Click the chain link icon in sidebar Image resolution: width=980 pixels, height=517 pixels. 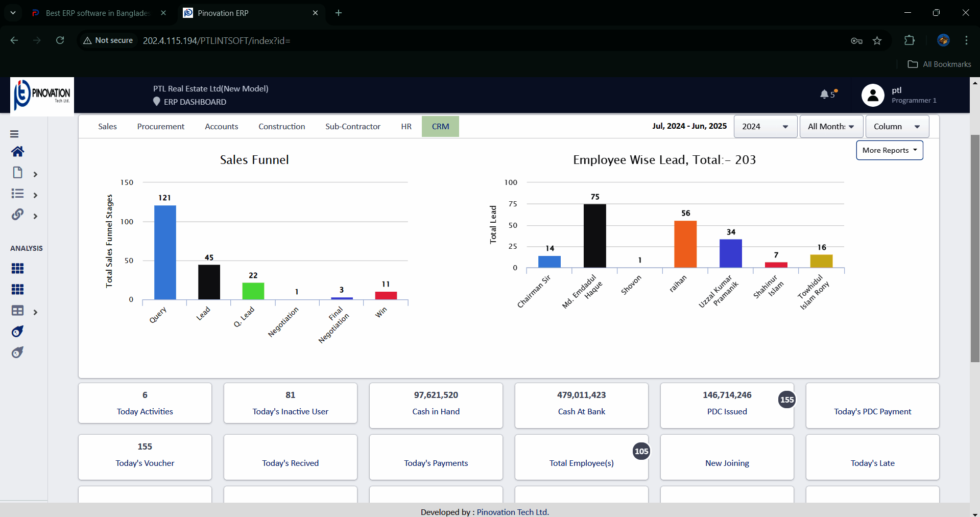click(17, 215)
